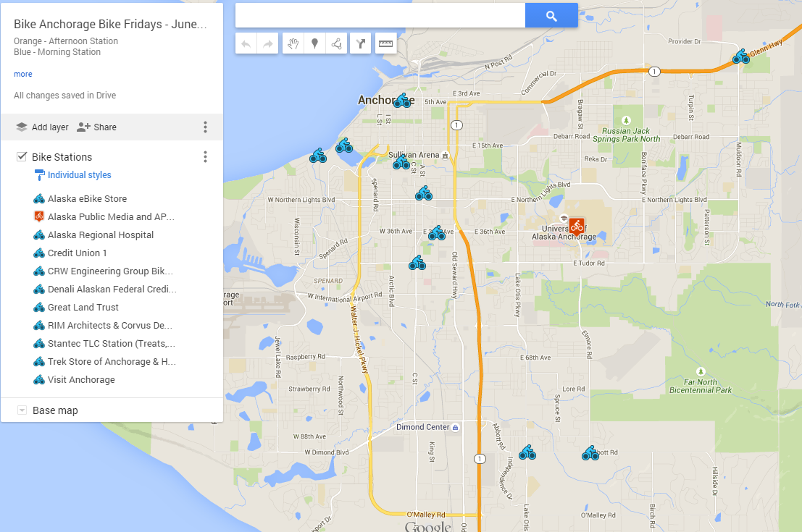Image resolution: width=802 pixels, height=532 pixels.
Task: Click the bike icon beside Visit Anchorage
Action: click(x=39, y=380)
